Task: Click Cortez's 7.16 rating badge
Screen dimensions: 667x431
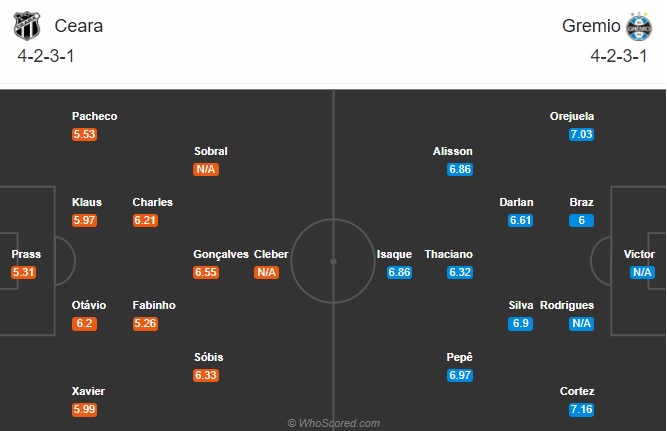Action: (581, 409)
